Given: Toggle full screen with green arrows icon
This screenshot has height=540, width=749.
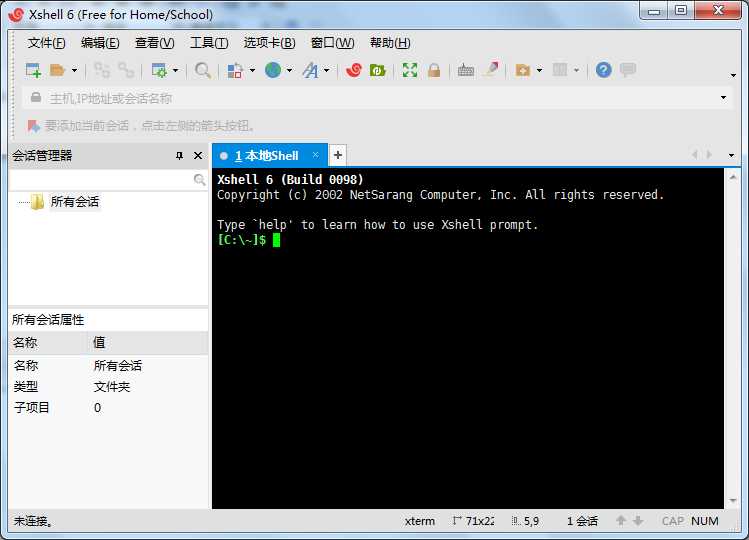Looking at the screenshot, I should (410, 70).
